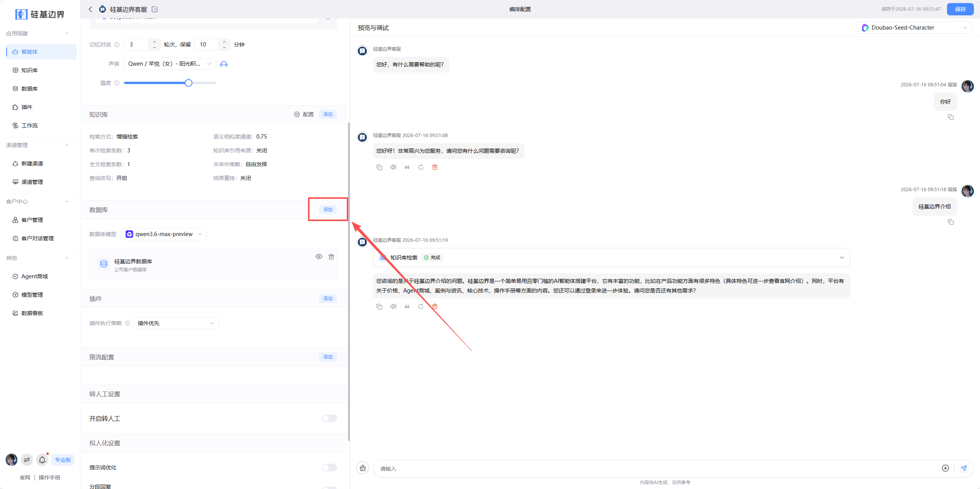Click the 请输入 chat input field
Viewport: 980px width, 489px height.
coord(657,468)
